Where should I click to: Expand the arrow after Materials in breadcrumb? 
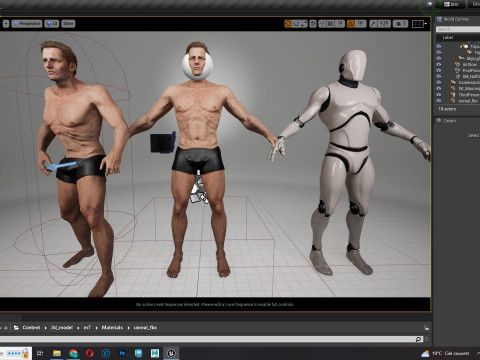128,328
